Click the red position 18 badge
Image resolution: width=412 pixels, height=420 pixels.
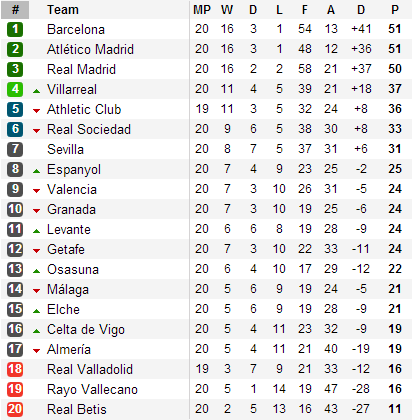pos(15,369)
